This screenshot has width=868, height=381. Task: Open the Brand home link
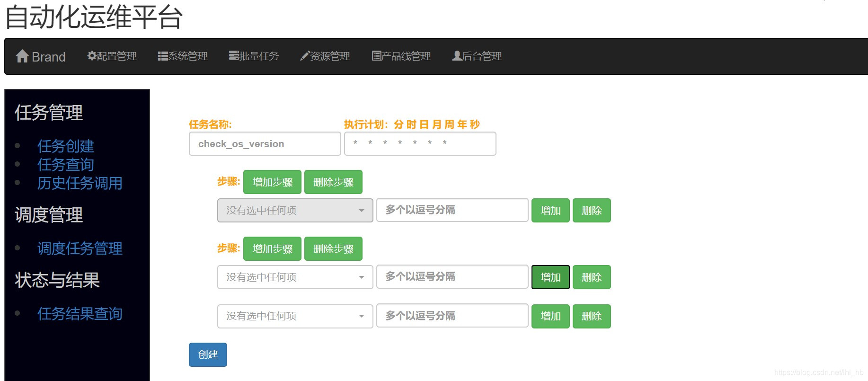coord(41,56)
